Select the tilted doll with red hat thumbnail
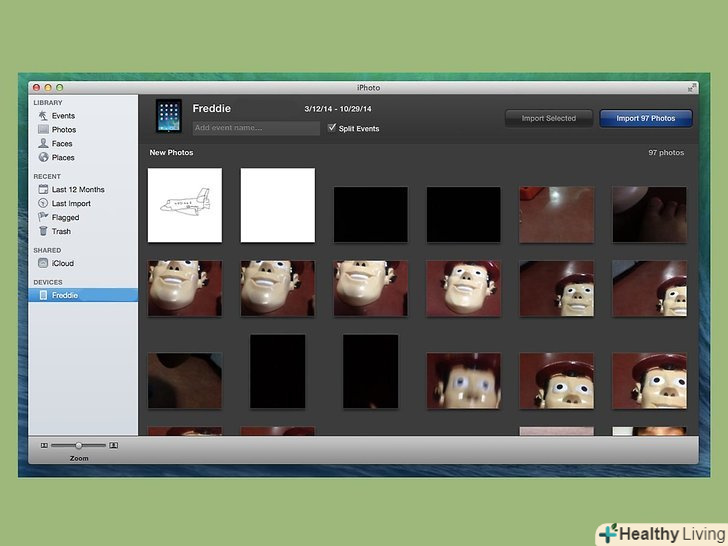The image size is (728, 546). tap(463, 288)
